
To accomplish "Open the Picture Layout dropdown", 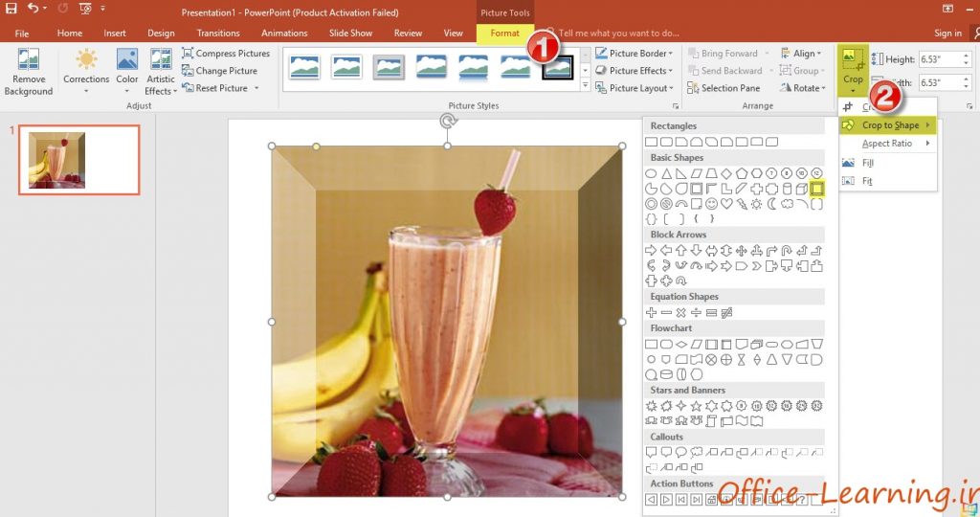I will click(x=634, y=88).
